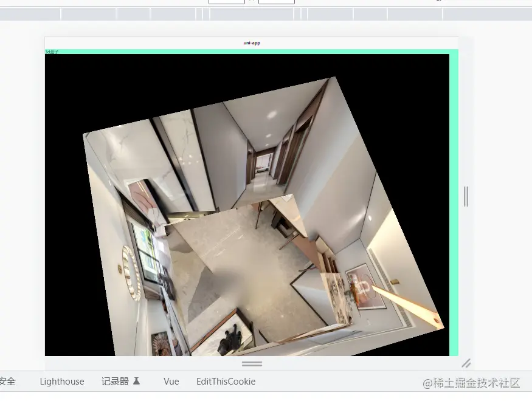Click the bottom-edge viewport resize handle
This screenshot has height=401, width=532.
(252, 364)
